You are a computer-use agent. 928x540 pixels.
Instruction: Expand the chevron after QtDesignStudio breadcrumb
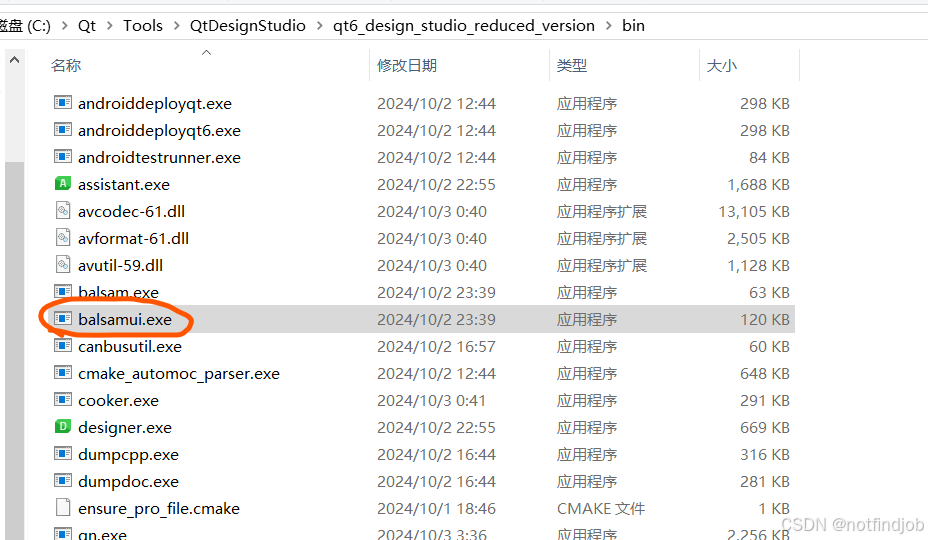pos(320,26)
